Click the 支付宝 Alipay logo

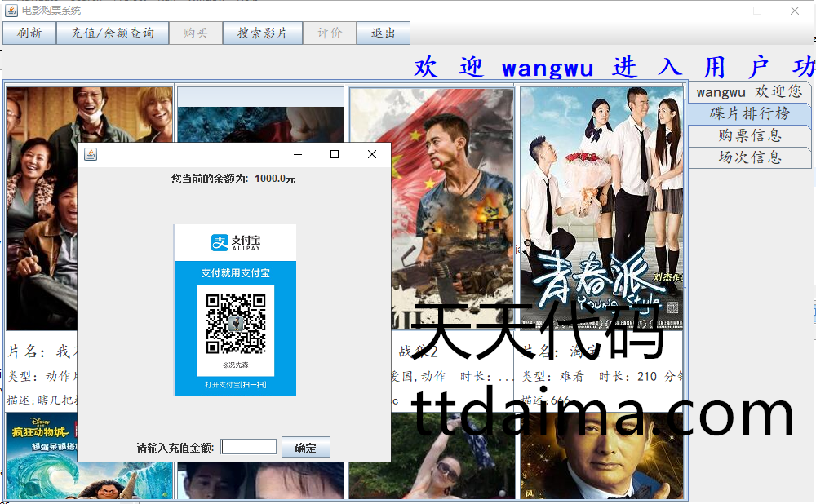tap(235, 243)
